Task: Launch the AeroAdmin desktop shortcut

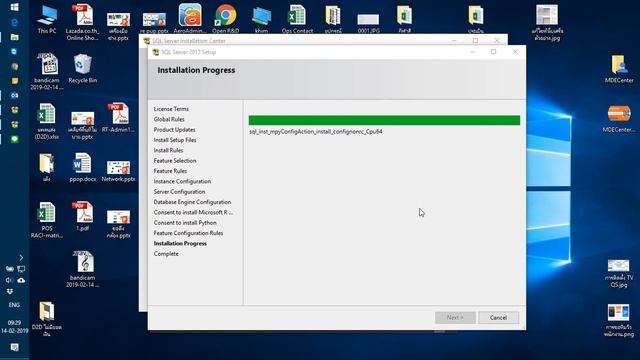Action: 190,19
